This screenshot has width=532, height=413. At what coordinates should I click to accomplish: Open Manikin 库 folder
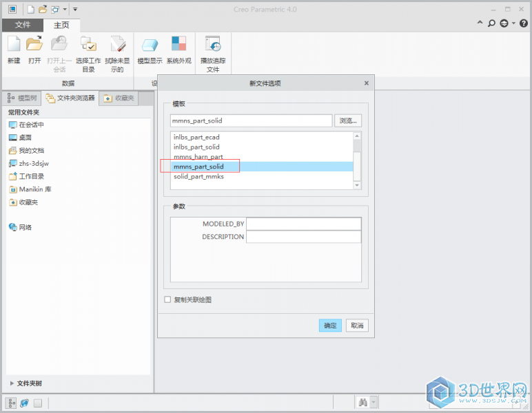coord(30,189)
